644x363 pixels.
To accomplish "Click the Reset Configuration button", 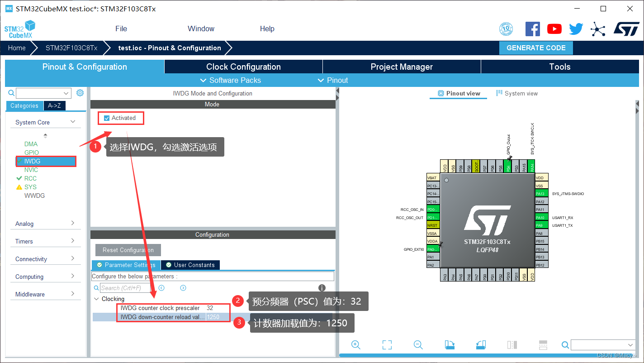I will pos(128,250).
